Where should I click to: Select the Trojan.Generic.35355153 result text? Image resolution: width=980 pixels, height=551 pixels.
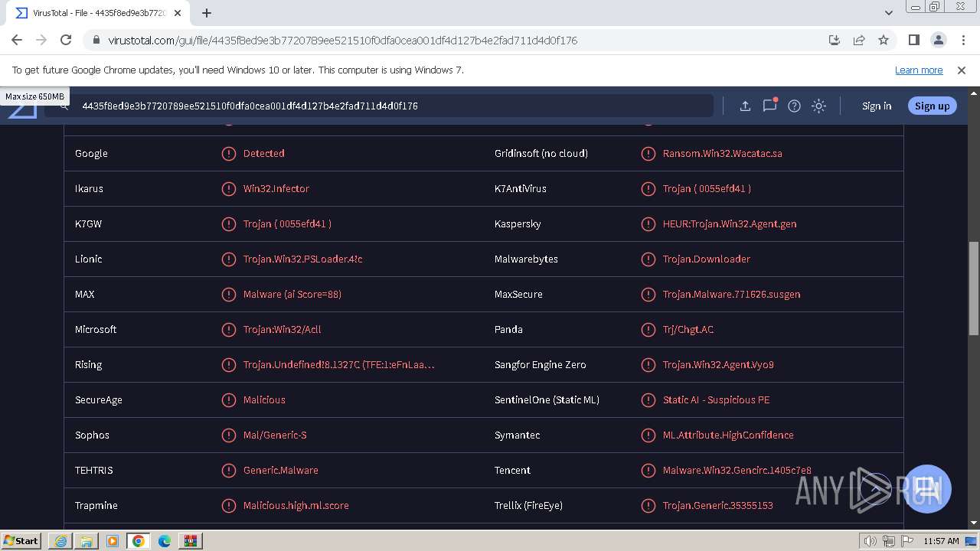tap(718, 505)
